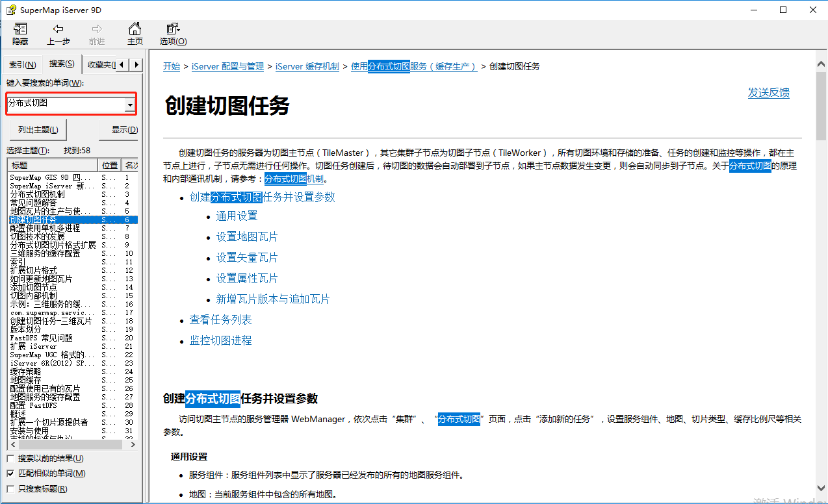Select the 创建切图任务-三维瓦片 result row
Screen dimensions: 828x504
tap(73, 321)
